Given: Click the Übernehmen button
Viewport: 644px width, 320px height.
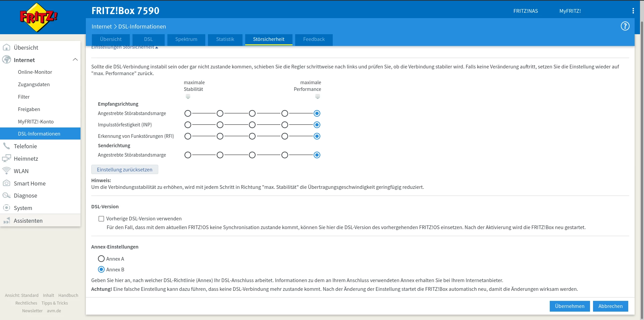Looking at the screenshot, I should click(570, 306).
